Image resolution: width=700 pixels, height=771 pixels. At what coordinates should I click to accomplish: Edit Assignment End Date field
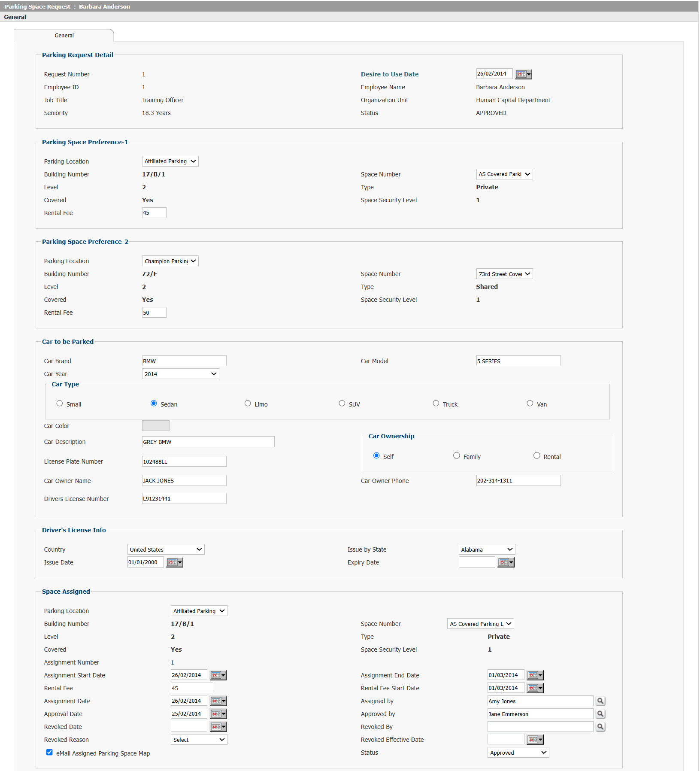tap(506, 675)
